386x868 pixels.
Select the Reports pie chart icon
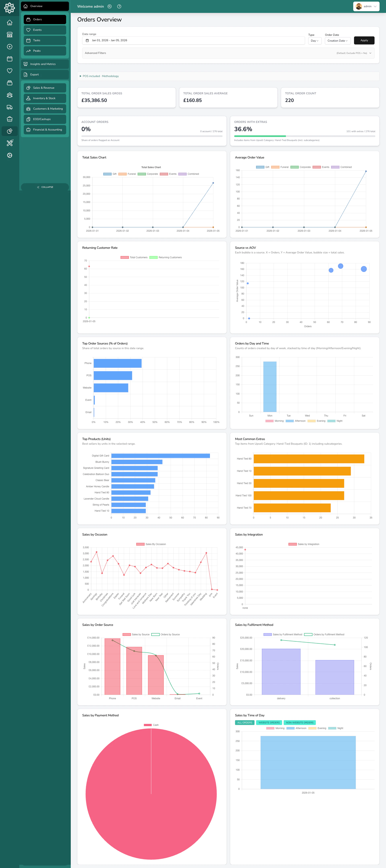[9, 131]
